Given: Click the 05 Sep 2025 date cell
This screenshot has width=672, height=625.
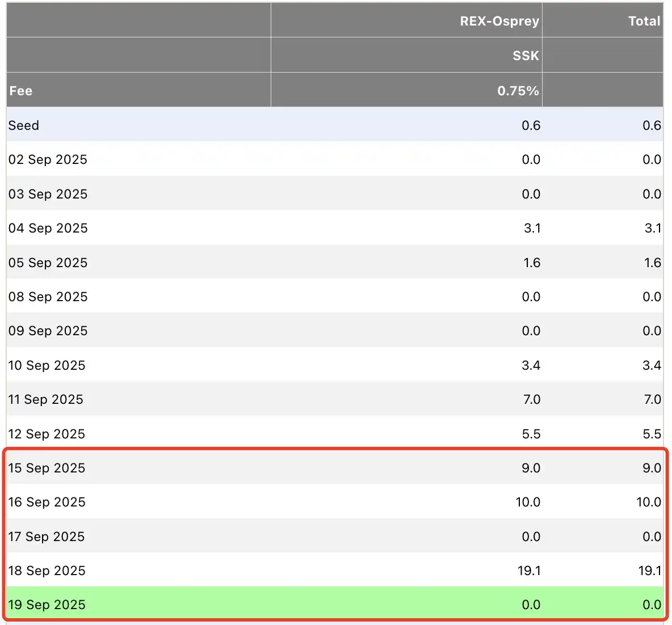Looking at the screenshot, I should [x=48, y=263].
